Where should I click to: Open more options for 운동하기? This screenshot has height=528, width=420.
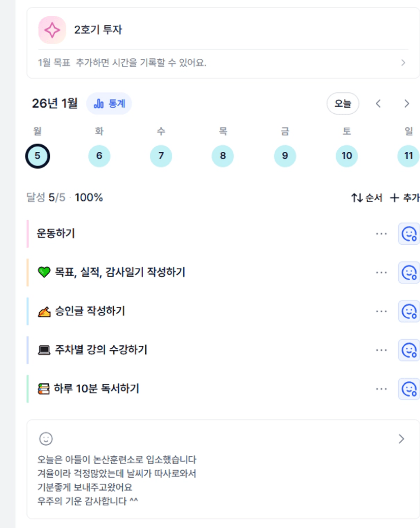pos(381,234)
